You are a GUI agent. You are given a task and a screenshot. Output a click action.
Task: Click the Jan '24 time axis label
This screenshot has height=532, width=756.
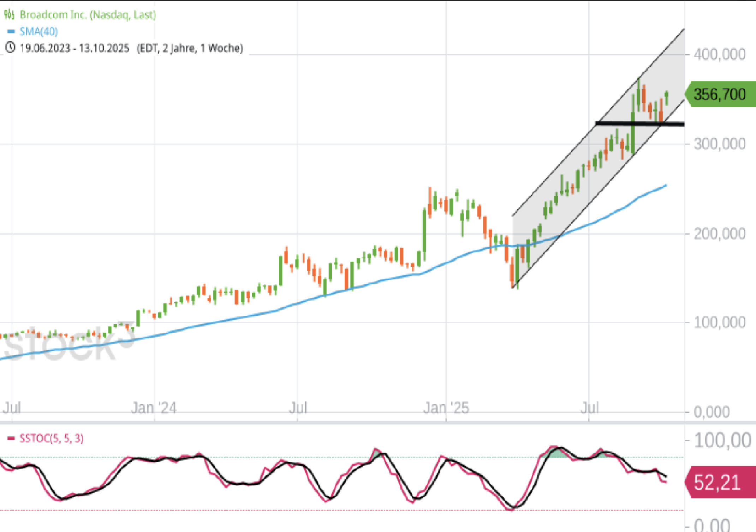coord(154,408)
